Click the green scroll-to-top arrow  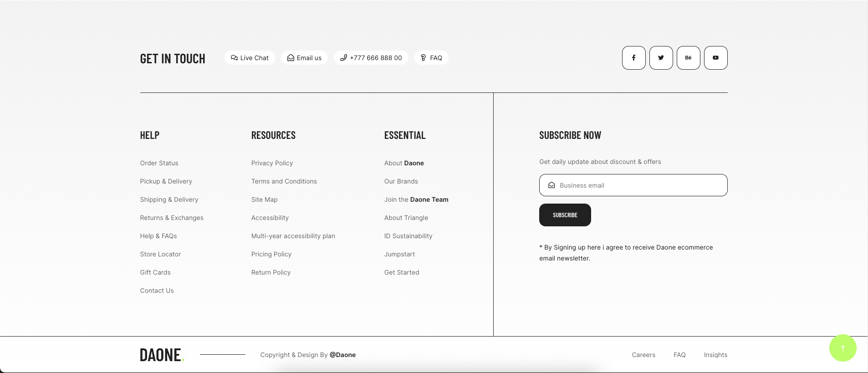pos(842,348)
